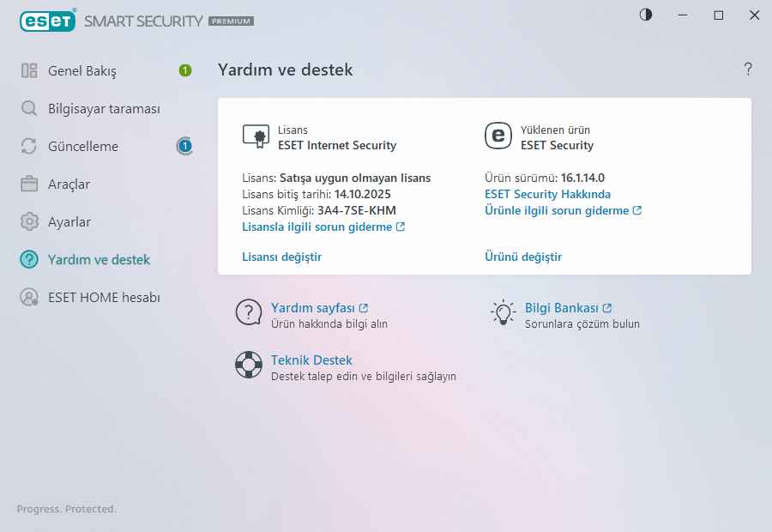Toggle the dark/light contrast mode icon
The height and width of the screenshot is (532, 772).
coord(646,15)
